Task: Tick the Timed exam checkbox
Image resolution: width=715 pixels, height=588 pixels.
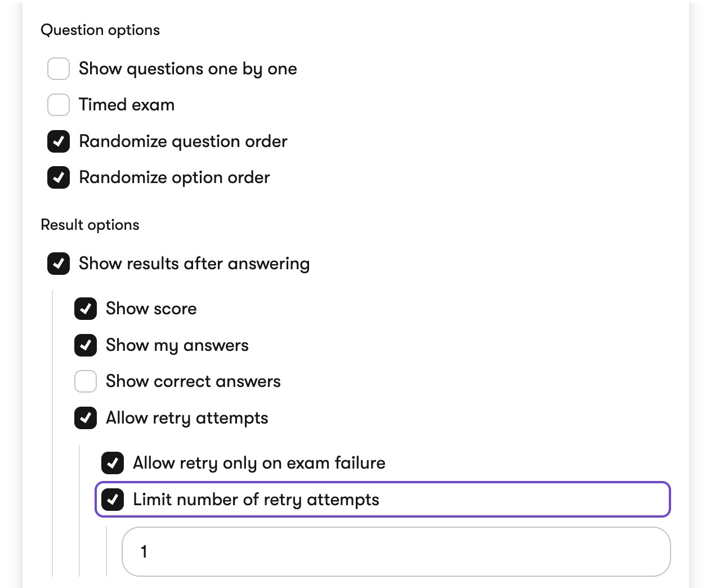Action: [x=59, y=105]
